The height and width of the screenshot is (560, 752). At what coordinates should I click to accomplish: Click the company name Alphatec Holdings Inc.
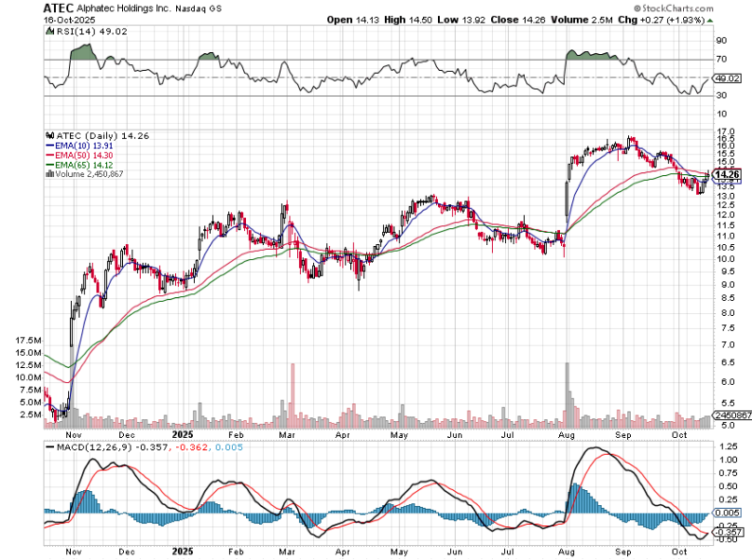[124, 8]
